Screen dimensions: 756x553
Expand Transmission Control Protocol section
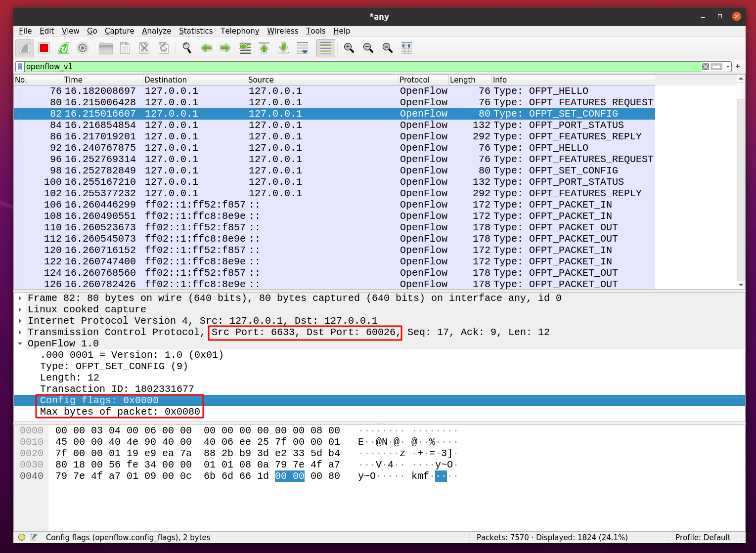click(x=20, y=332)
